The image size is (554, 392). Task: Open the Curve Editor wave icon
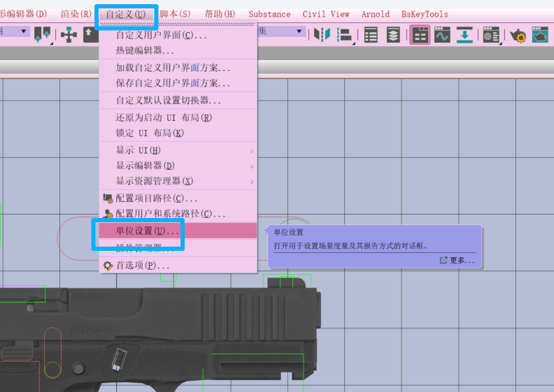click(442, 34)
